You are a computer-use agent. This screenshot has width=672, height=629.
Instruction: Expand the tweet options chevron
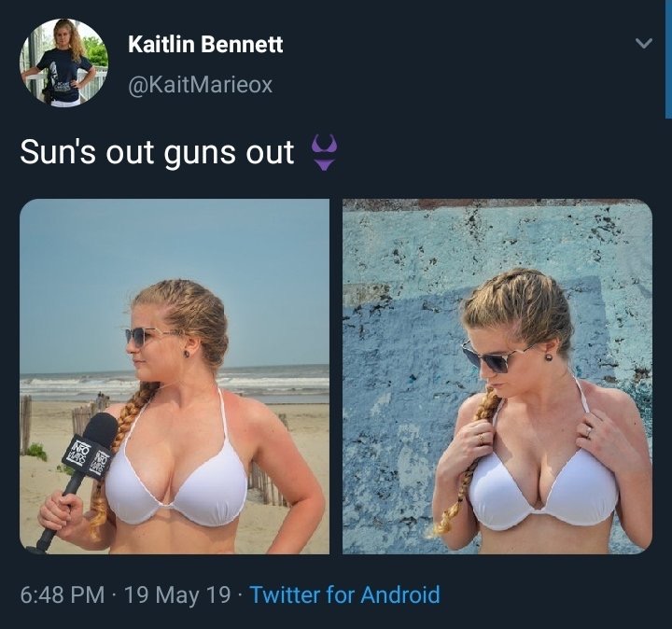(x=643, y=43)
